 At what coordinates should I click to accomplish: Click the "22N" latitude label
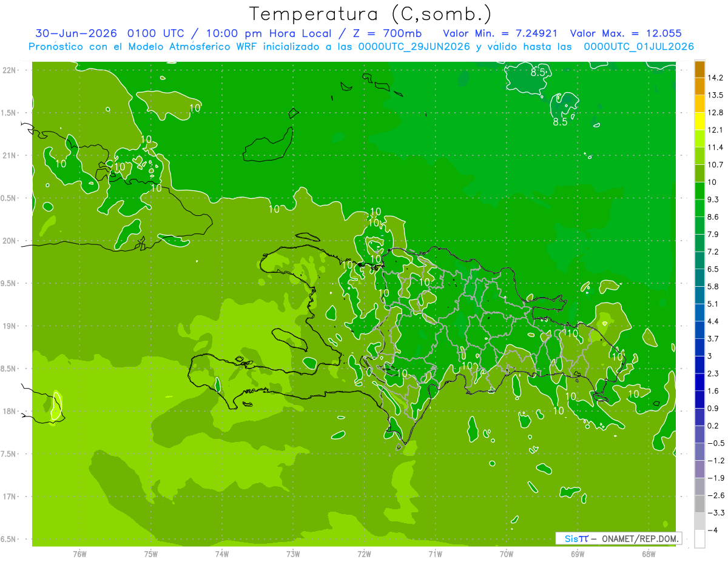tap(10, 70)
